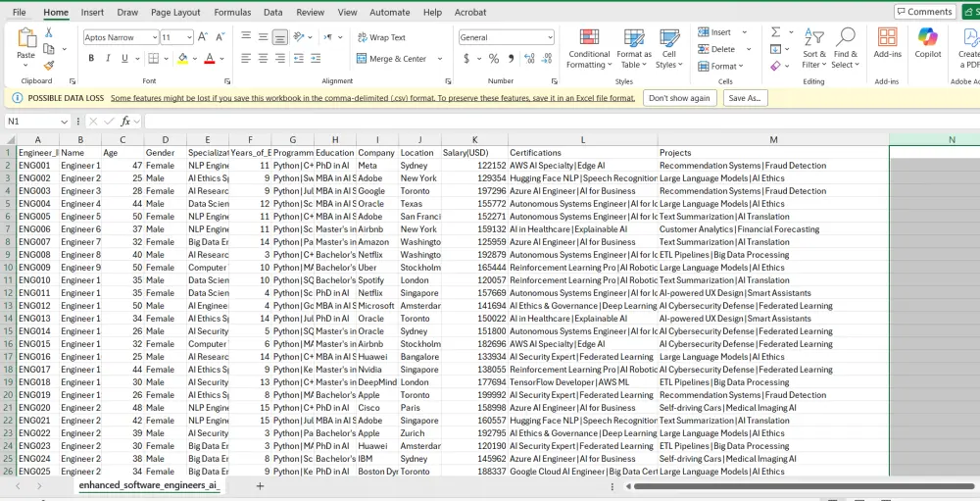Increase font size with larger A

point(203,37)
